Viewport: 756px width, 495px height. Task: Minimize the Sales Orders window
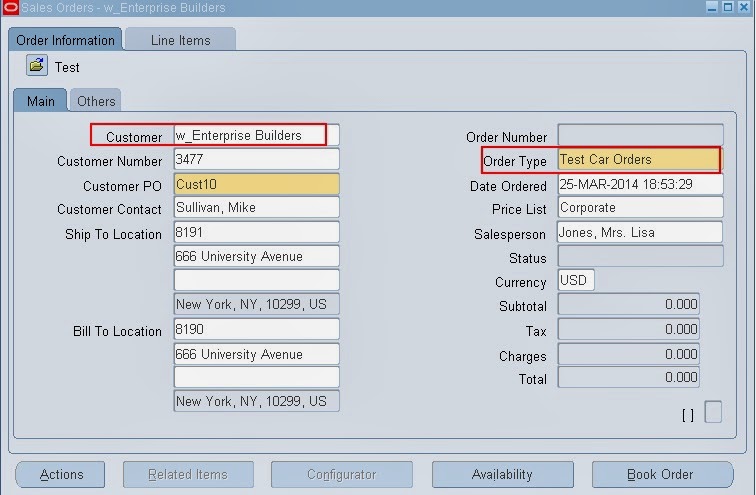tap(712, 7)
